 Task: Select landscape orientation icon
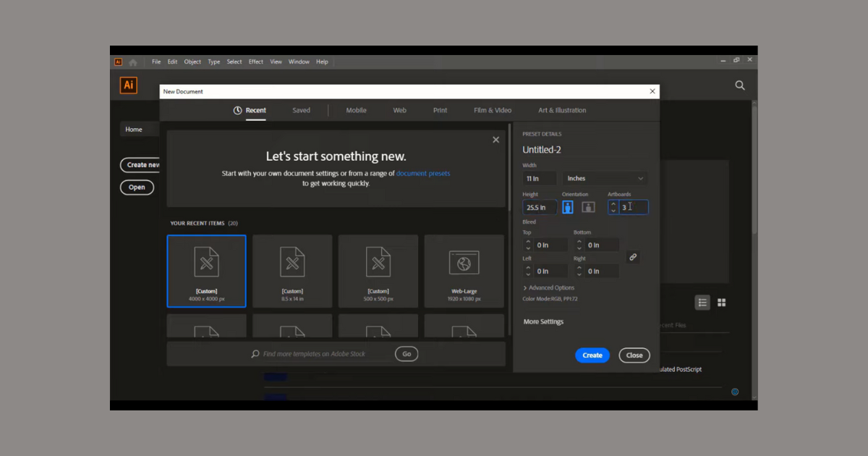588,207
